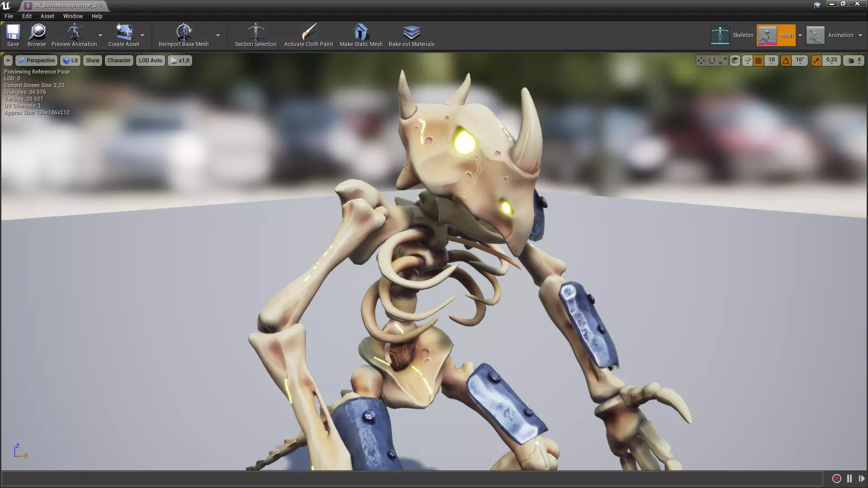Open the scale snap 0,25 dropdown
Image resolution: width=868 pixels, height=488 pixels.
click(x=831, y=61)
